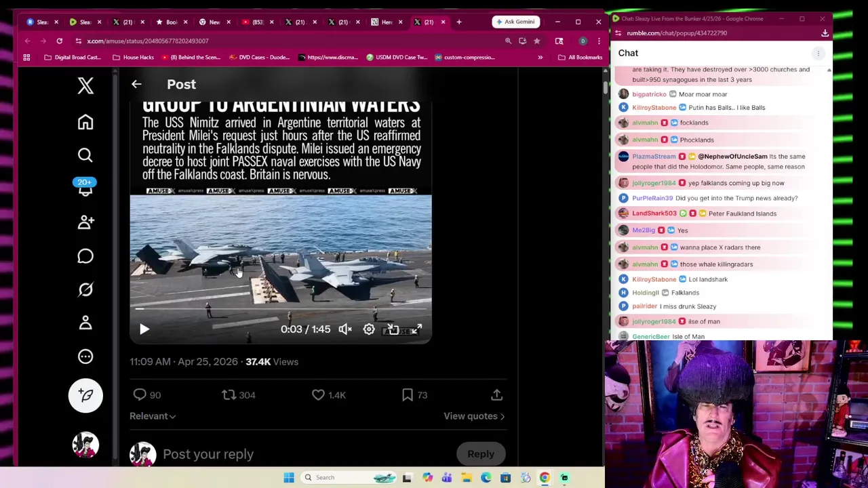Open Microsoft Edge from taskbar

tap(486, 478)
